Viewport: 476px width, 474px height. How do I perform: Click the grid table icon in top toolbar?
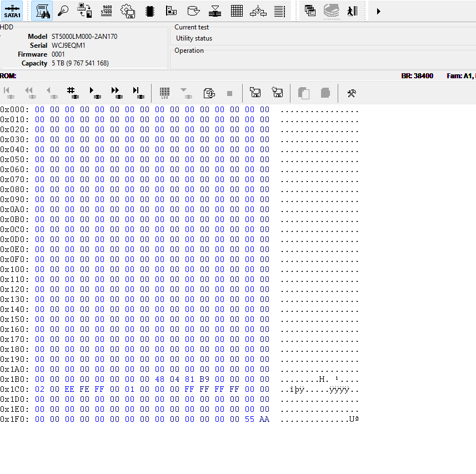coord(237,11)
